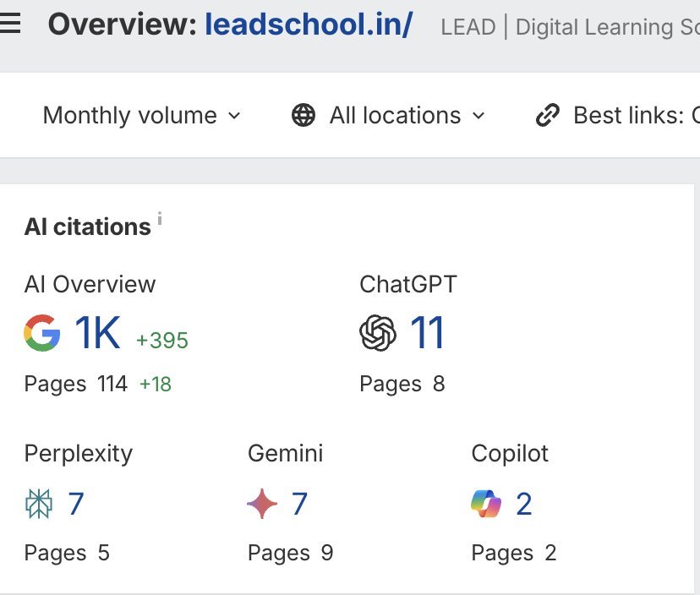
Task: Click the chevron next to Monthly volume
Action: tap(234, 116)
